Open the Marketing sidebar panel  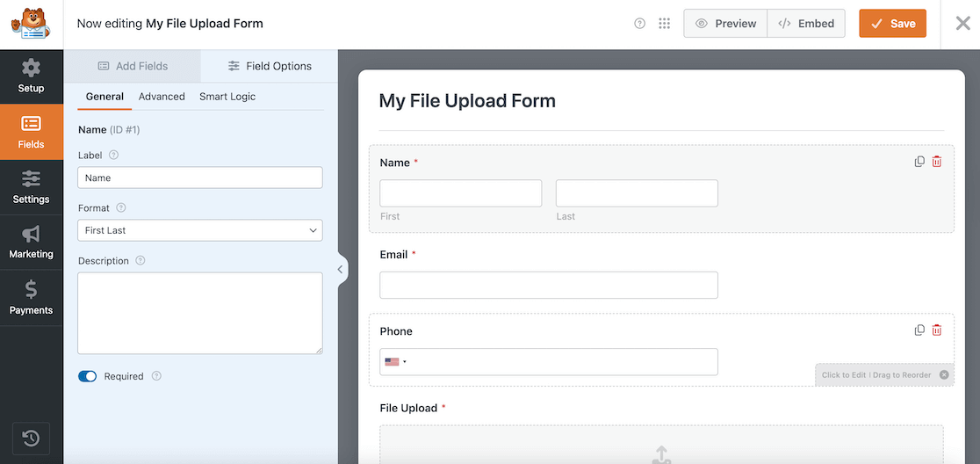pos(32,243)
